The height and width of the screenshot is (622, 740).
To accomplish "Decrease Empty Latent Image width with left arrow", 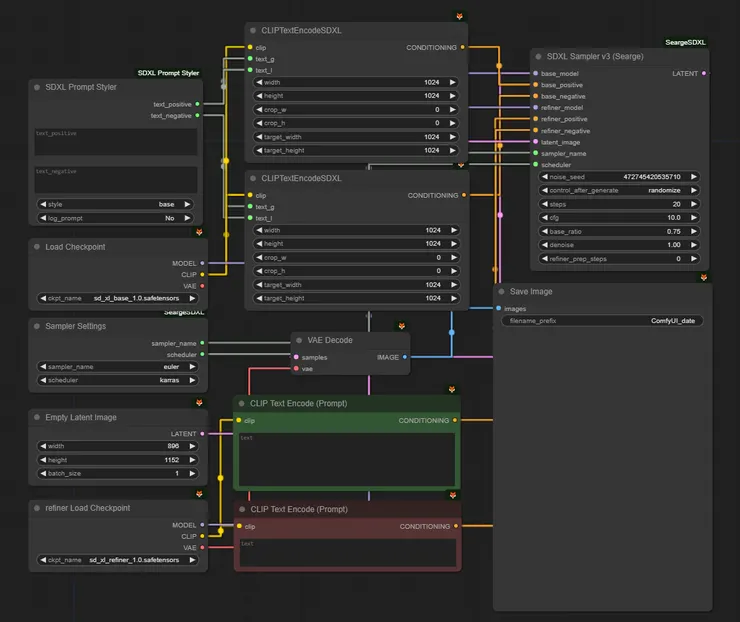I will [x=41, y=447].
